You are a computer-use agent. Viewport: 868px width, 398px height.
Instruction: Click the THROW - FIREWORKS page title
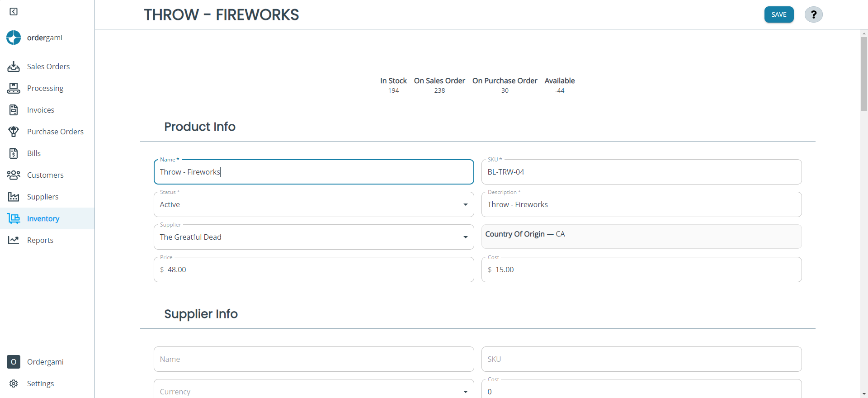[x=222, y=14]
